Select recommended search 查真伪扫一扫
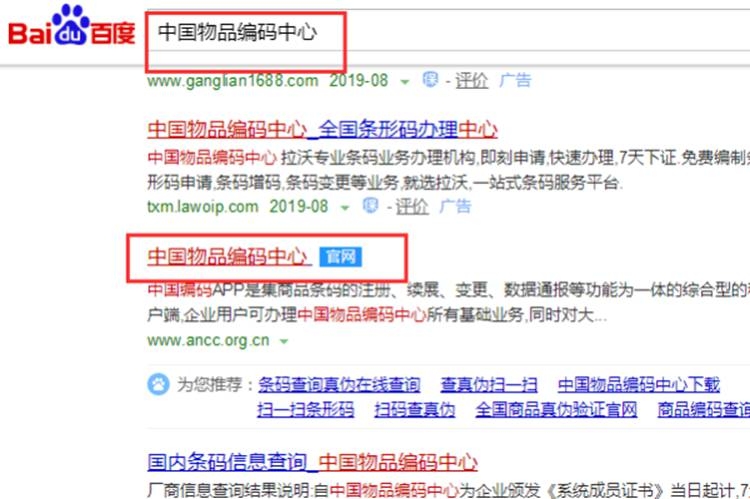Viewport: 750px width, 499px height. tap(489, 384)
